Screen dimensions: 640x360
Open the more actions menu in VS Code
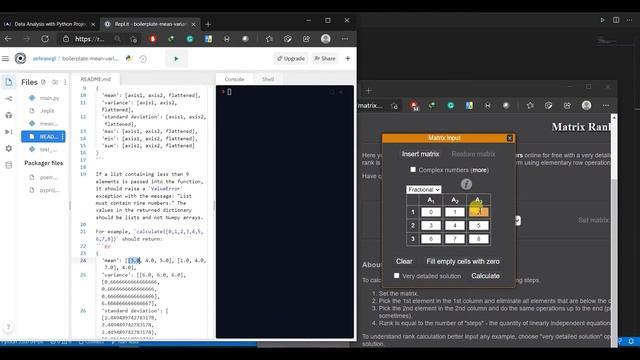coord(630,20)
